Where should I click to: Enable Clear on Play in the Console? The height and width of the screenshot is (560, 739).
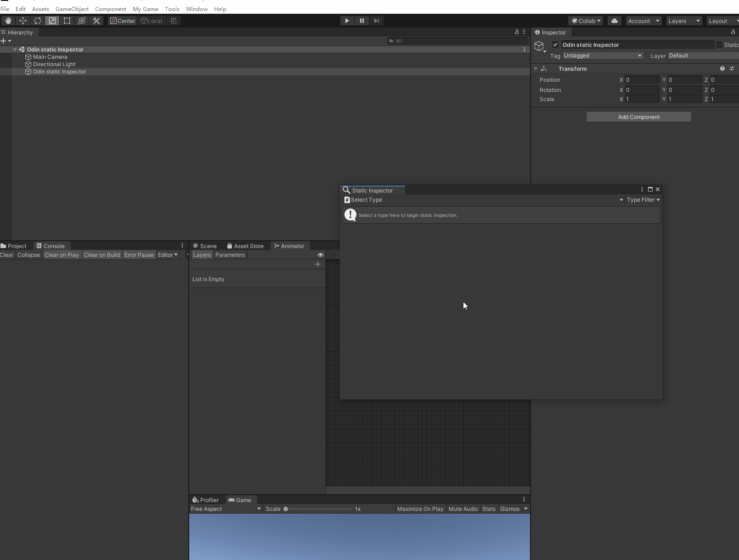(62, 255)
